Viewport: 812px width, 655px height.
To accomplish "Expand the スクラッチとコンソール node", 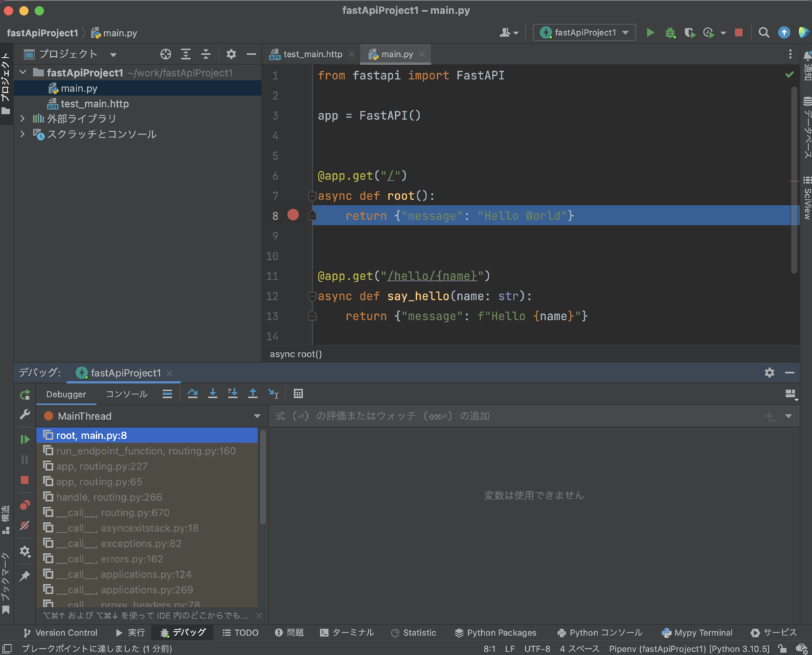I will [x=22, y=134].
